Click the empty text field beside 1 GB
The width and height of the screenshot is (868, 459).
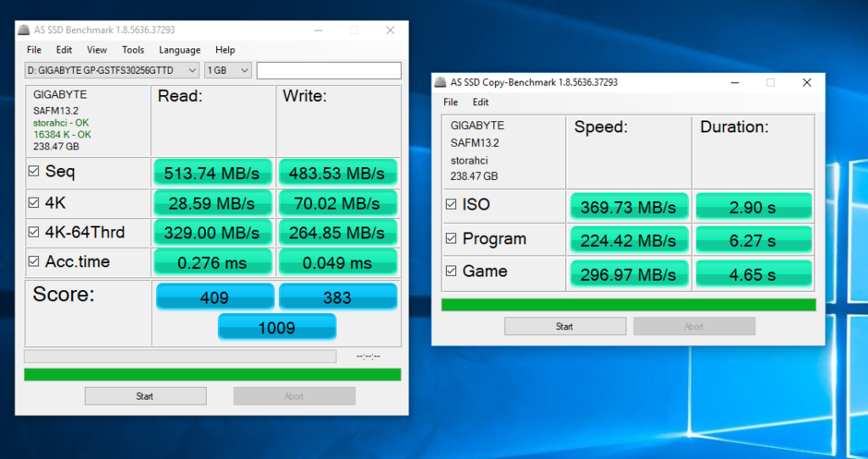(x=329, y=70)
